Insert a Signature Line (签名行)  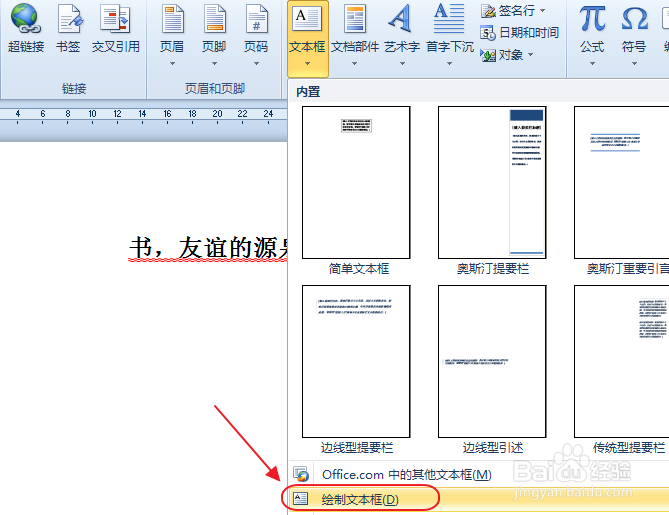(512, 10)
